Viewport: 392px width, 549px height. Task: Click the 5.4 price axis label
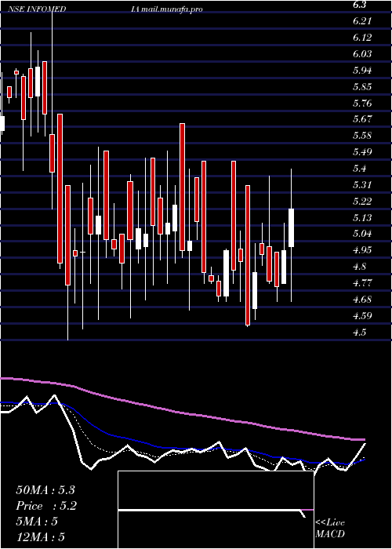360,169
